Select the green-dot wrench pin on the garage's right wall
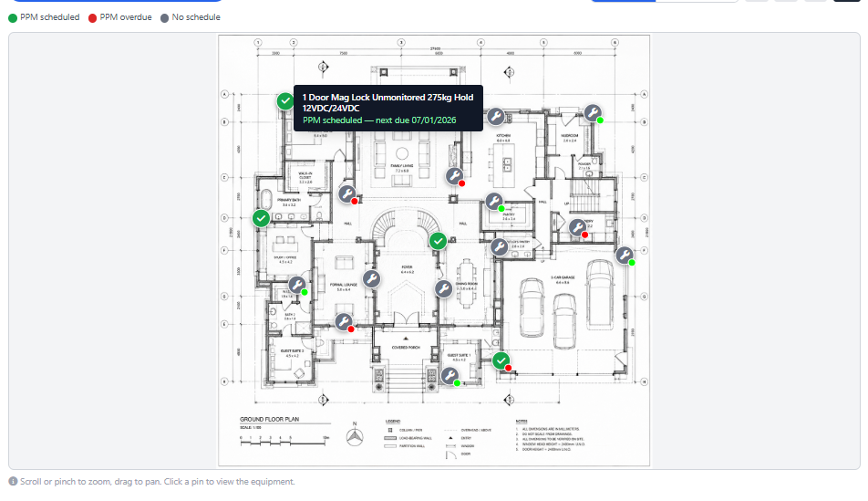 [625, 255]
